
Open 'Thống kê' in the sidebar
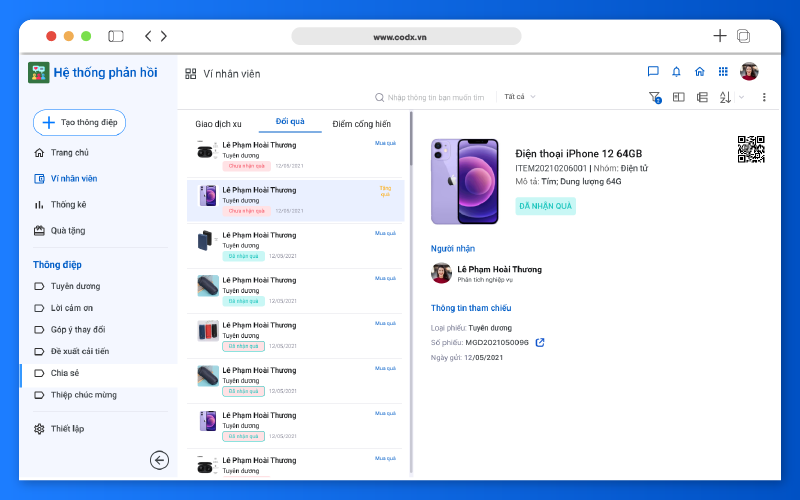68,205
